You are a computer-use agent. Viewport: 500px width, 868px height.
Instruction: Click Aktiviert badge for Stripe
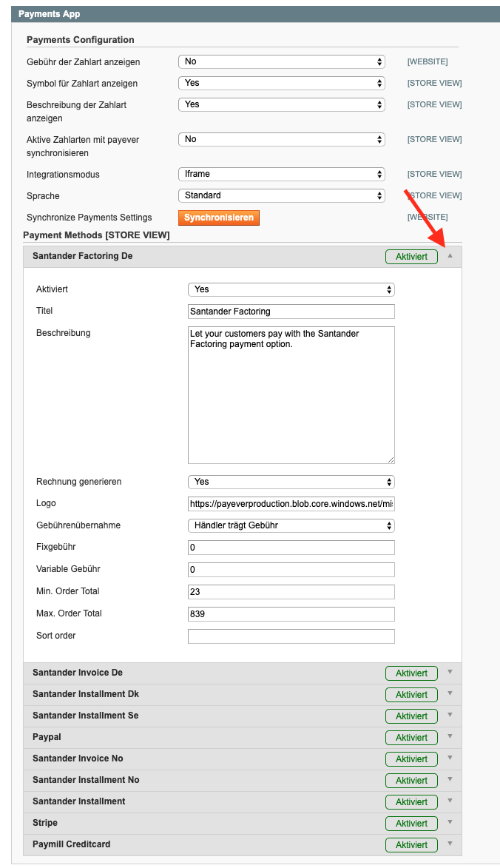(411, 823)
